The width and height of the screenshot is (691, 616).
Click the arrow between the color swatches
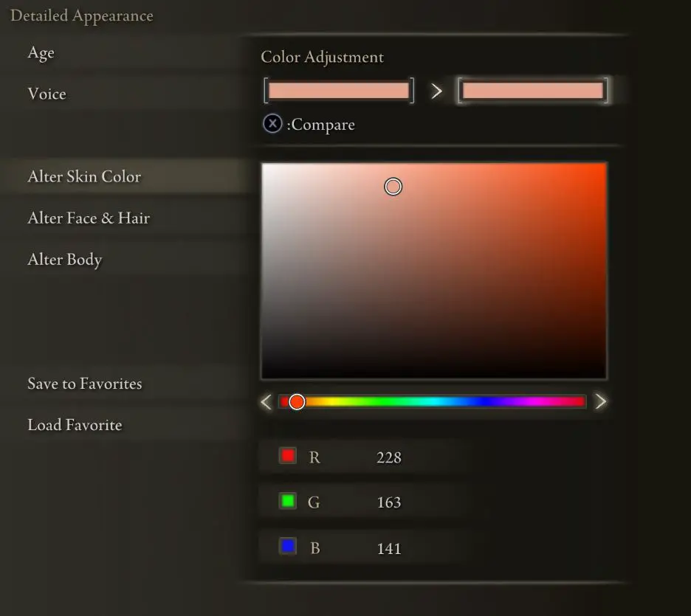tap(436, 91)
